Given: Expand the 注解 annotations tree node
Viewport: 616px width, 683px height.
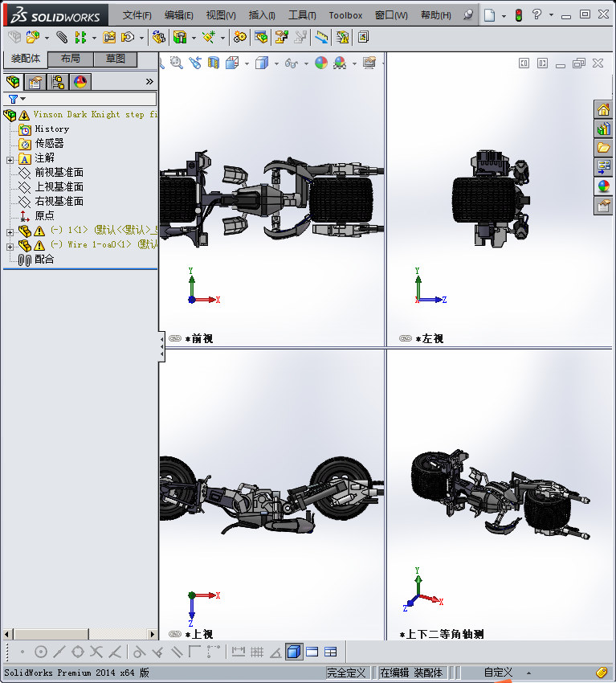Looking at the screenshot, I should coord(10,160).
